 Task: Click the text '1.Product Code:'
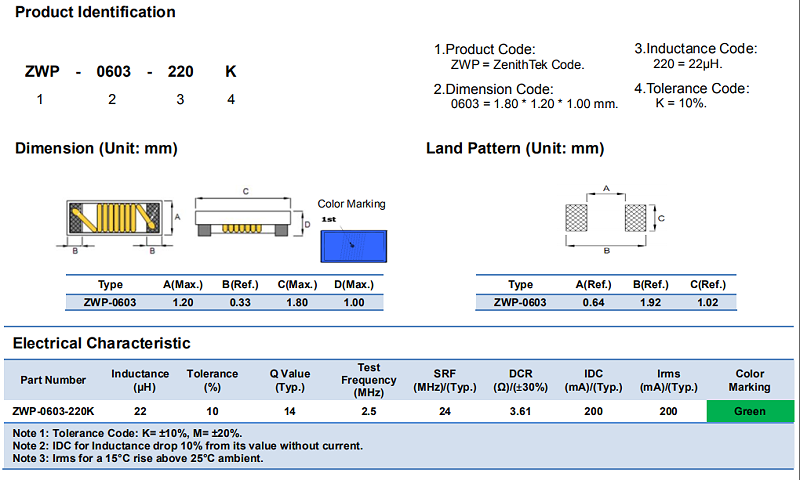pyautogui.click(x=485, y=49)
